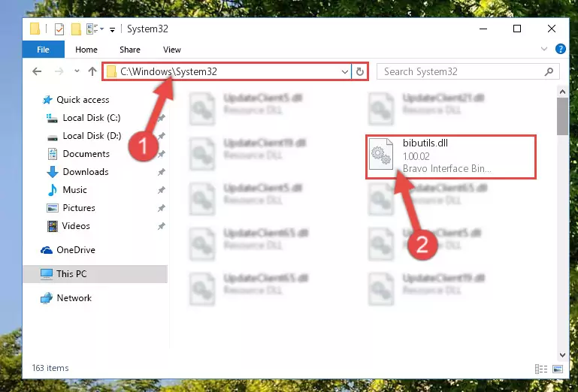Click the Search System32 field
578x392 pixels.
pos(468,71)
